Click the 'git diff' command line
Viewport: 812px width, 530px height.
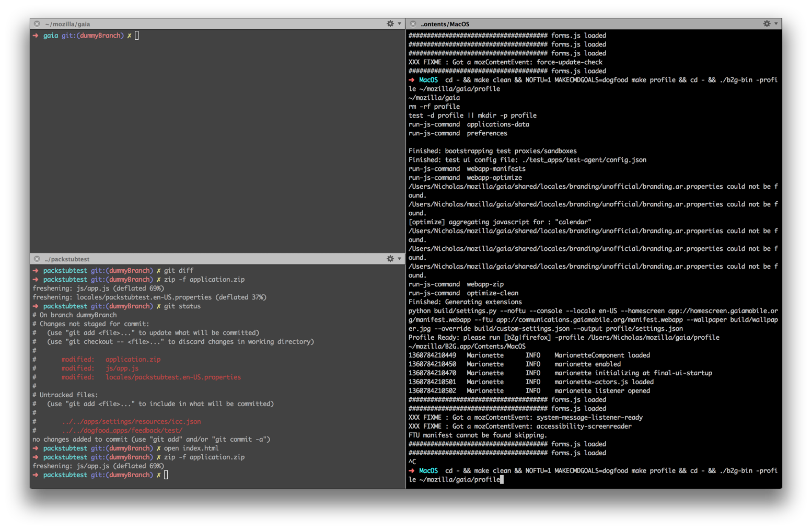pos(113,271)
